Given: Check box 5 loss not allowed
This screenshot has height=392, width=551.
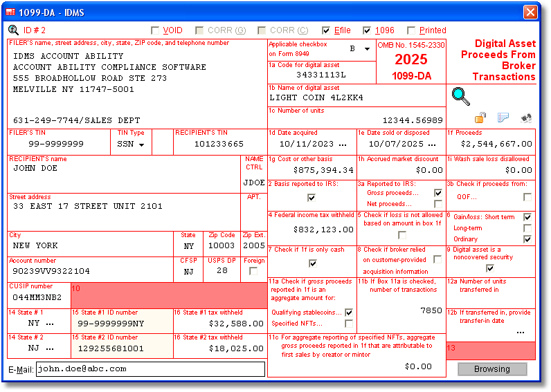Looking at the screenshot, I should [x=402, y=235].
